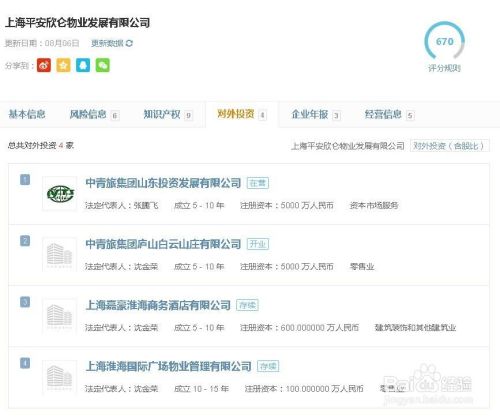Click the 零售业 text in row 2
The width and height of the screenshot is (500, 417).
click(x=362, y=267)
